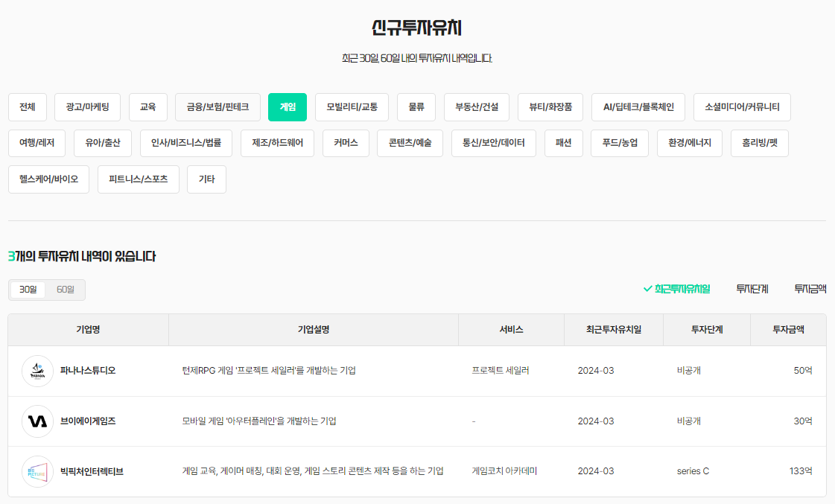Sort list by 투자금액 option
The image size is (835, 504).
pyautogui.click(x=810, y=289)
